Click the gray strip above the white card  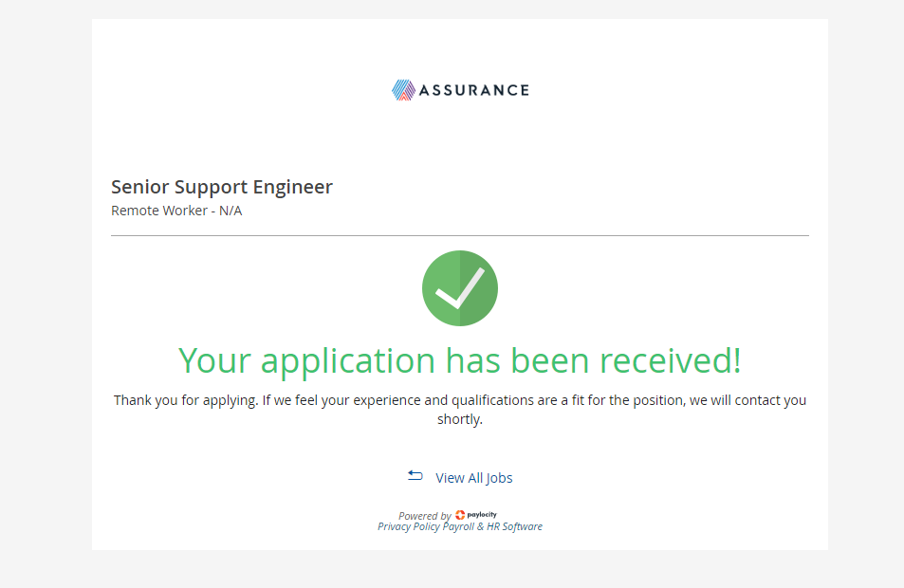(x=460, y=9)
